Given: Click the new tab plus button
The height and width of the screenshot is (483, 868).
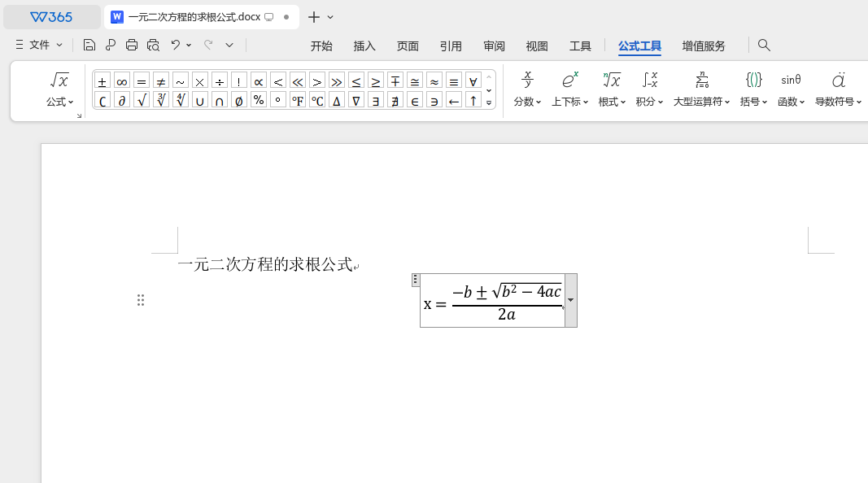Looking at the screenshot, I should click(x=313, y=16).
